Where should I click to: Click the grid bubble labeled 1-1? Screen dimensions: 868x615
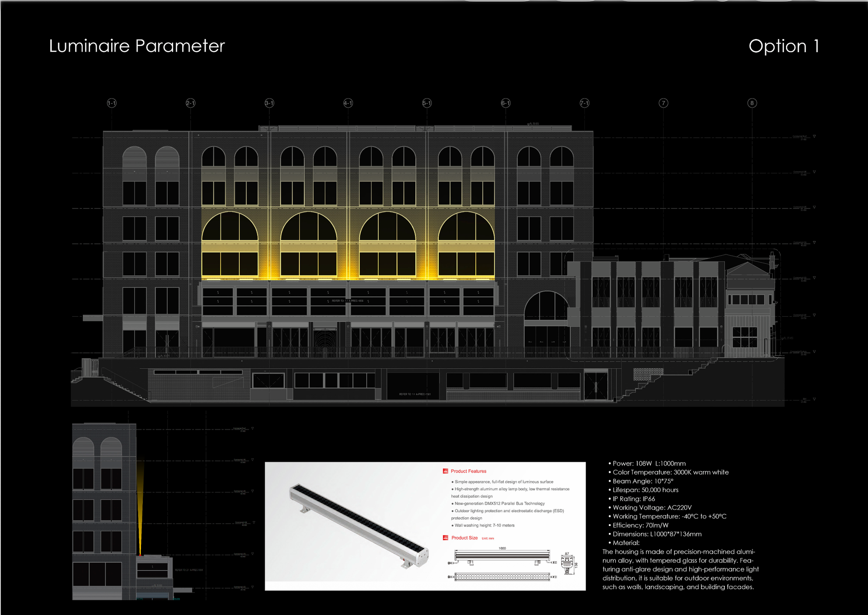click(x=112, y=103)
